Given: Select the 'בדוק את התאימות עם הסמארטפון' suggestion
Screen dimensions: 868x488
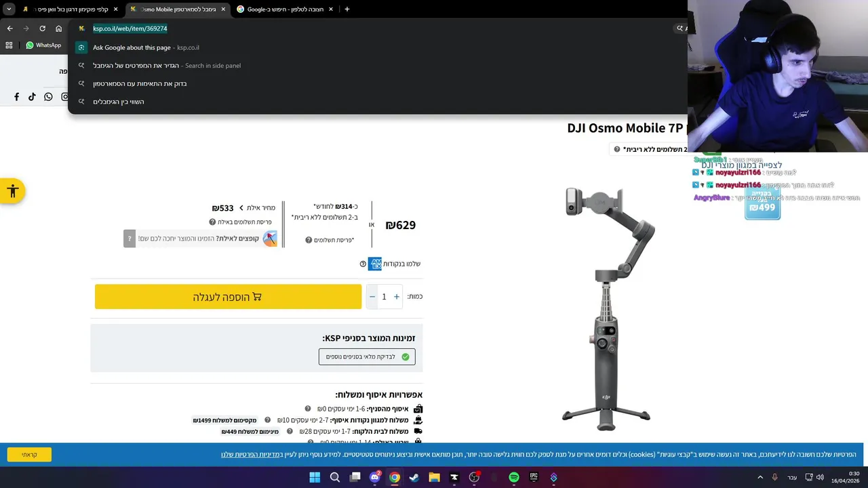Looking at the screenshot, I should [377, 83].
